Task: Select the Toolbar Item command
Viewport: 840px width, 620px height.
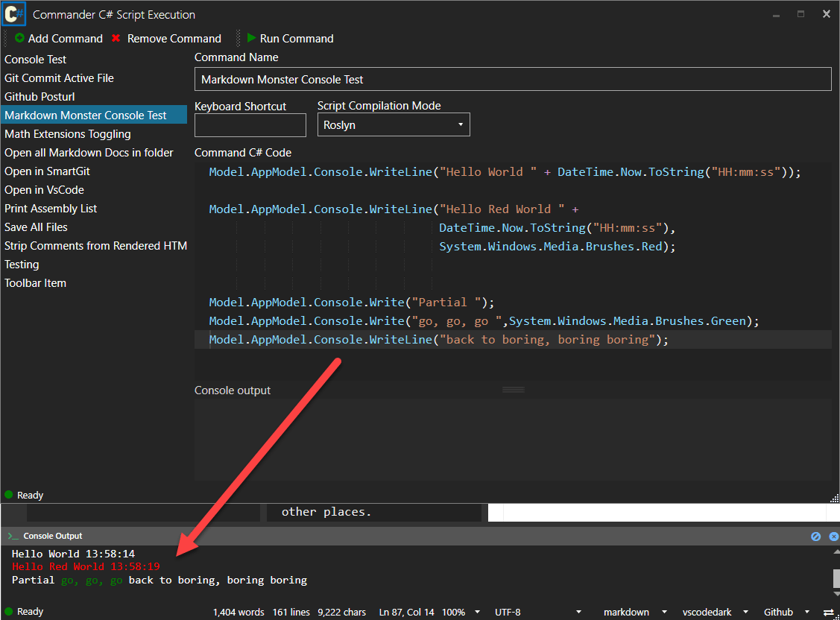Action: pos(94,283)
